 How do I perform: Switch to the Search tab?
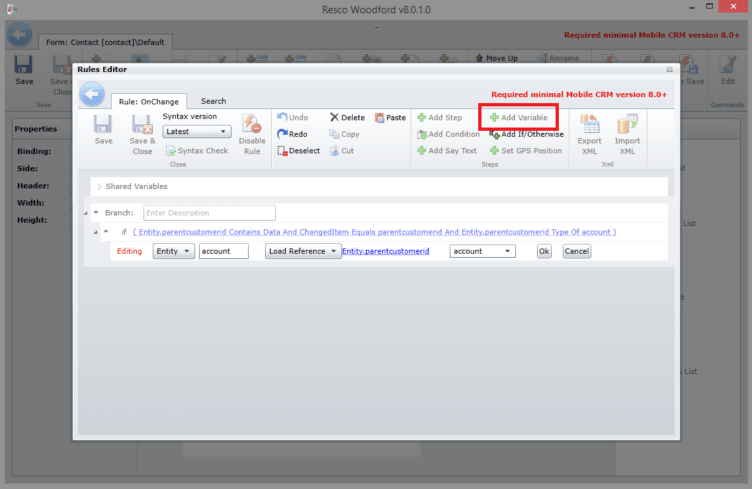213,101
